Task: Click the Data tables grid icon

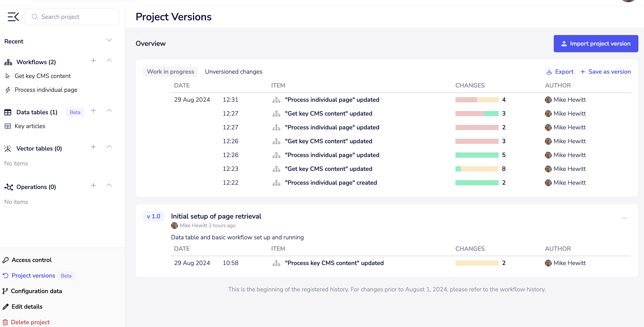Action: (8, 112)
